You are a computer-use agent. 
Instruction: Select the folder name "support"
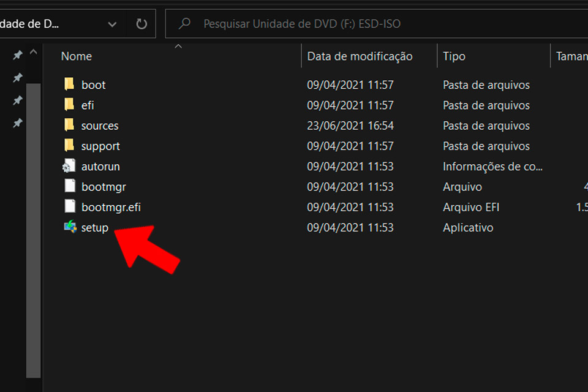click(100, 146)
